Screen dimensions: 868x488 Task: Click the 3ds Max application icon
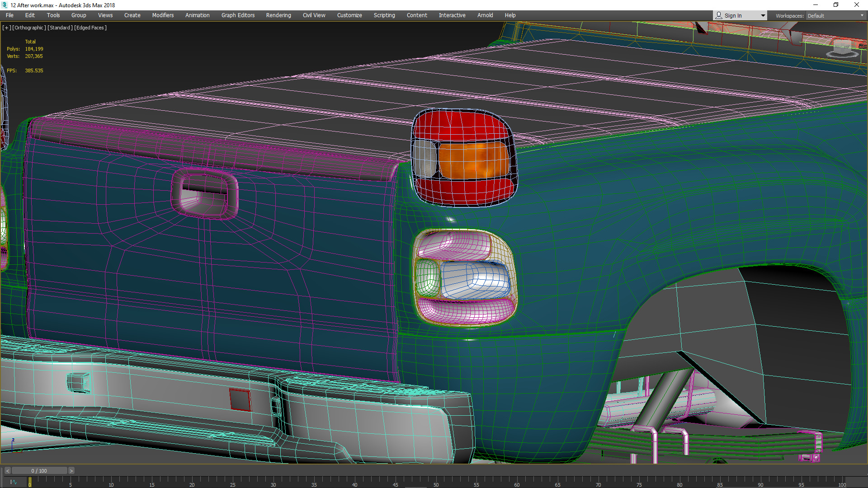click(5, 5)
